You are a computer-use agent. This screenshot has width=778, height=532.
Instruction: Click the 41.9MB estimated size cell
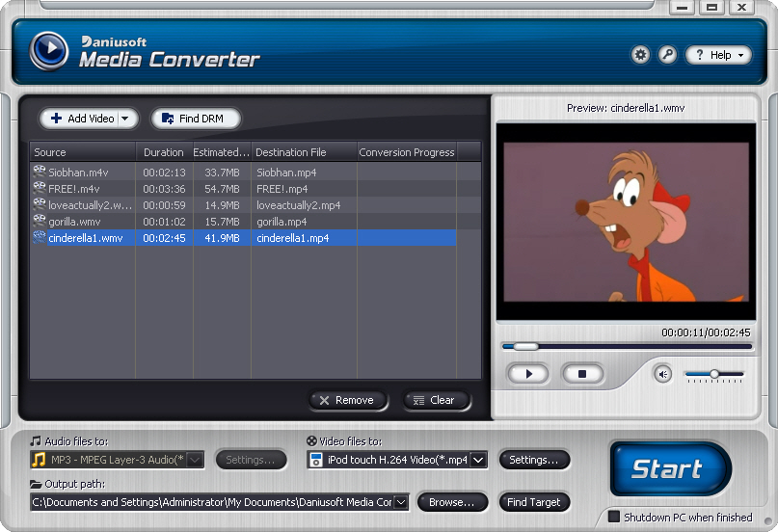tap(222, 238)
